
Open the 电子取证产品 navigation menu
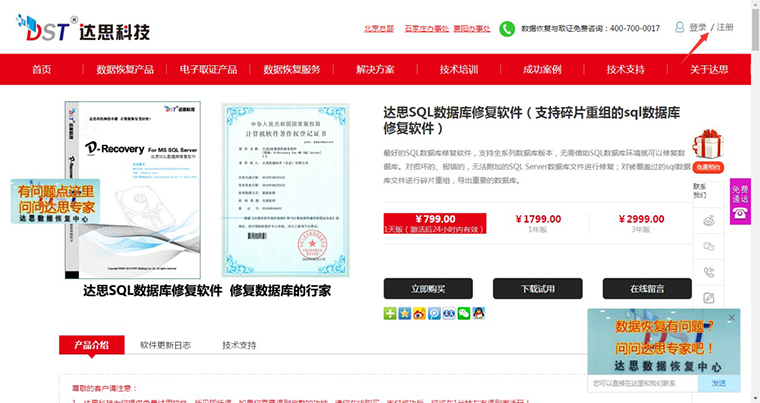pos(208,70)
